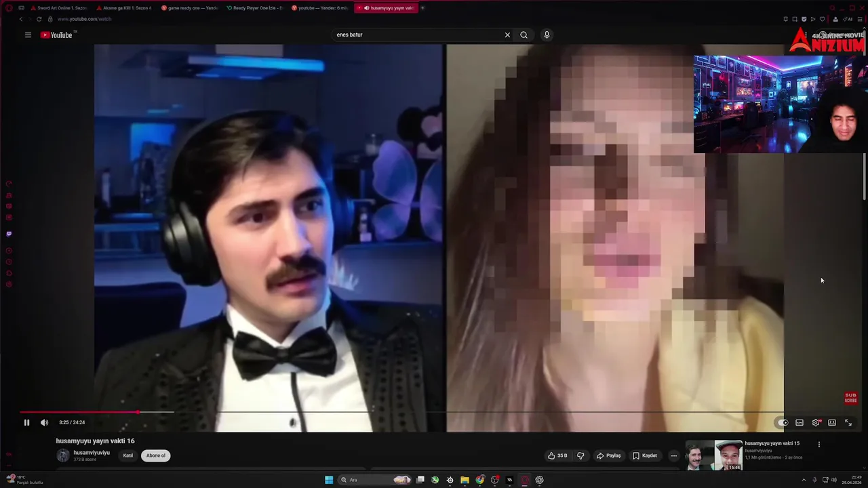Open workspaces icon next to the Opera logo
This screenshot has height=488, width=868.
22,7
